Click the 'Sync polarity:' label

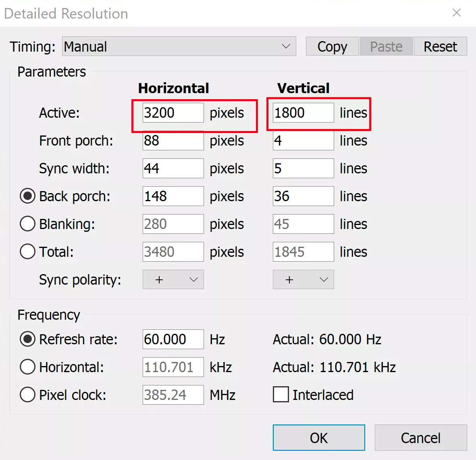(80, 280)
